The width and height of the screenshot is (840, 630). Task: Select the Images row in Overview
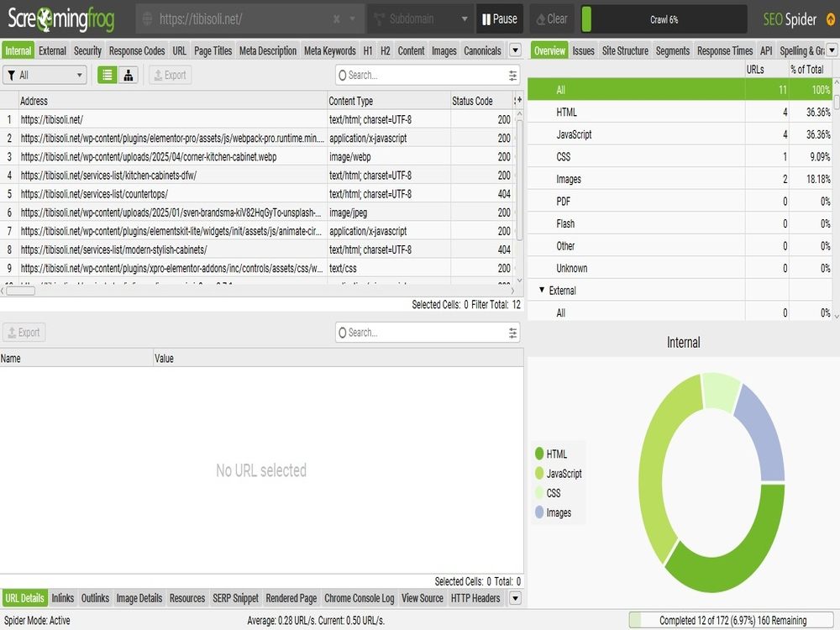click(680, 179)
